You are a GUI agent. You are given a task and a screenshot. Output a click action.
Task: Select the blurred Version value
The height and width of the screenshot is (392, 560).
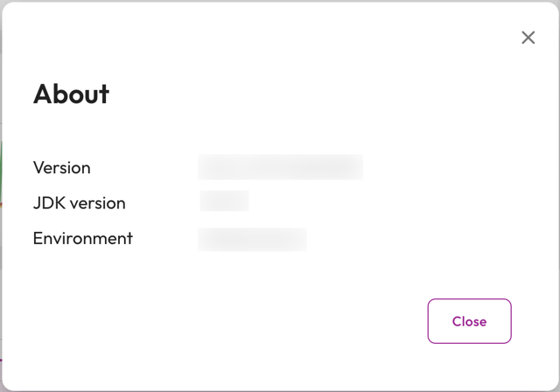coord(280,166)
